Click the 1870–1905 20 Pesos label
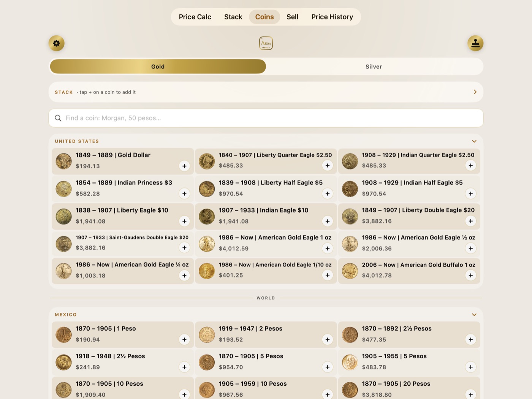 tap(396, 384)
